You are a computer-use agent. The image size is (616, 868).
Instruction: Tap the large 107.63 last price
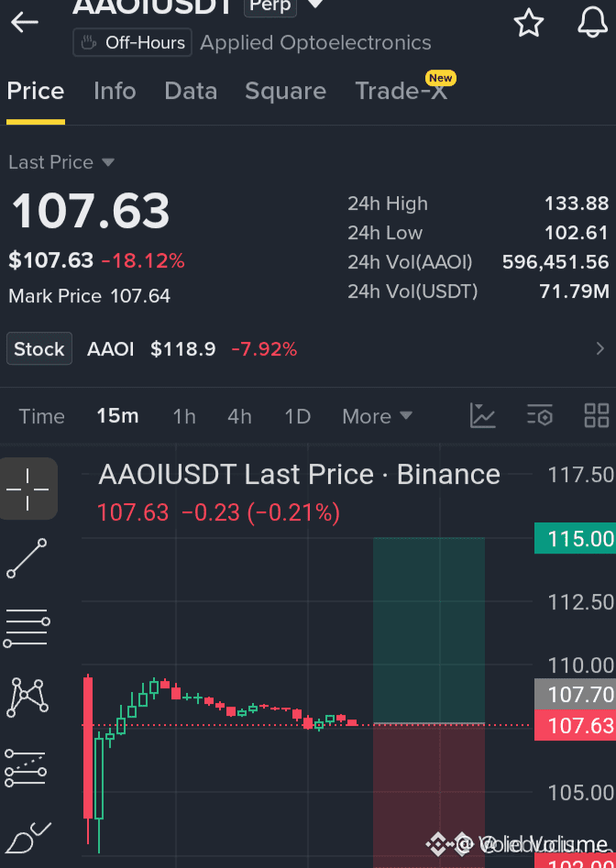point(91,211)
